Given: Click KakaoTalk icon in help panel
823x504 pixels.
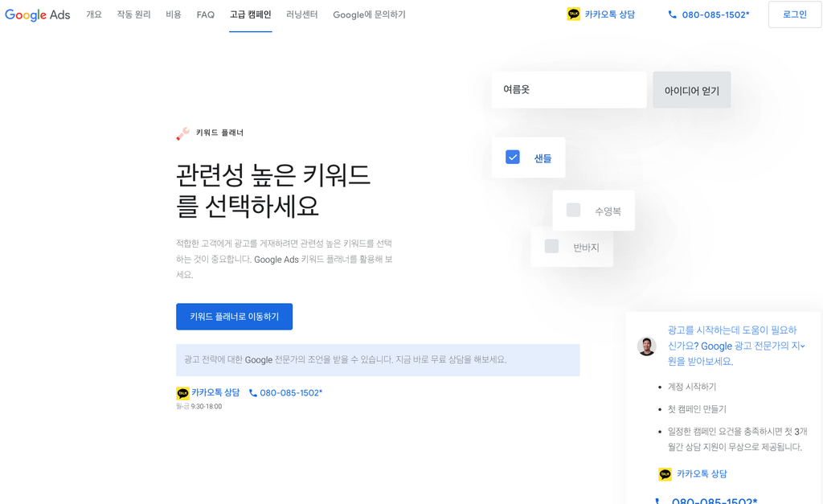Looking at the screenshot, I should tap(665, 474).
